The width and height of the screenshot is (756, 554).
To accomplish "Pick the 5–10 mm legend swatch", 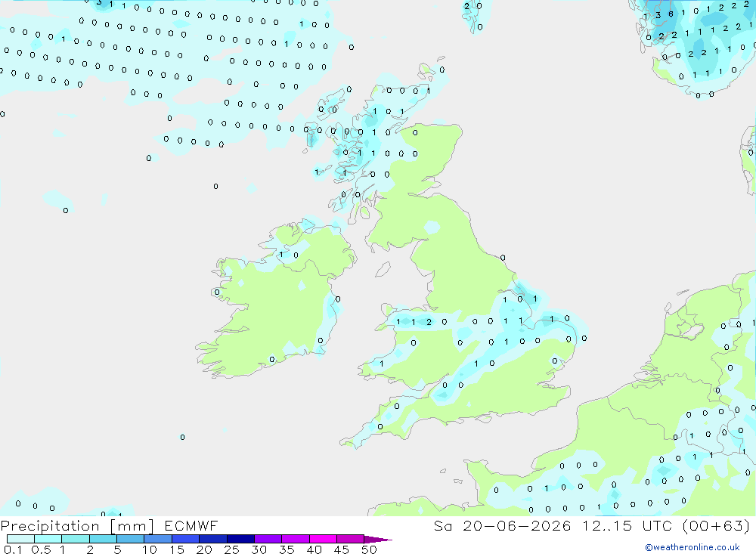I will click(131, 539).
